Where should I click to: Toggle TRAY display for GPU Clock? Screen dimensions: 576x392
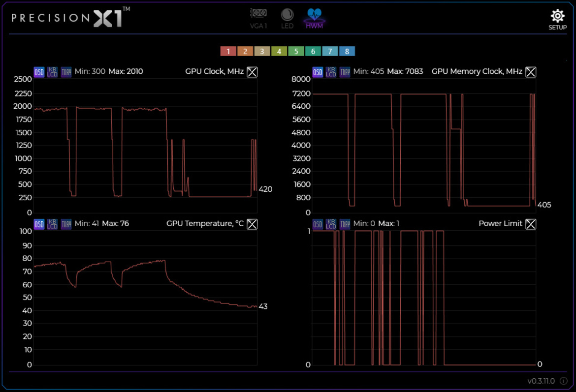coord(66,72)
